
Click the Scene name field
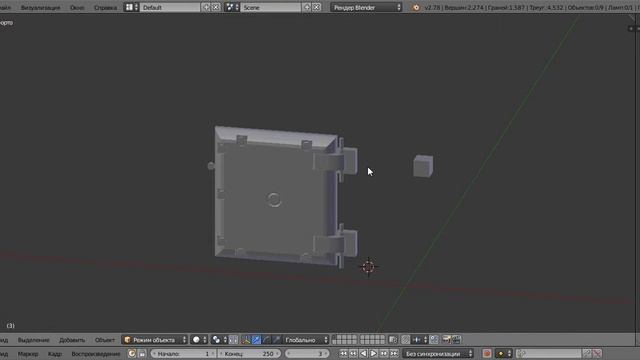coord(271,7)
